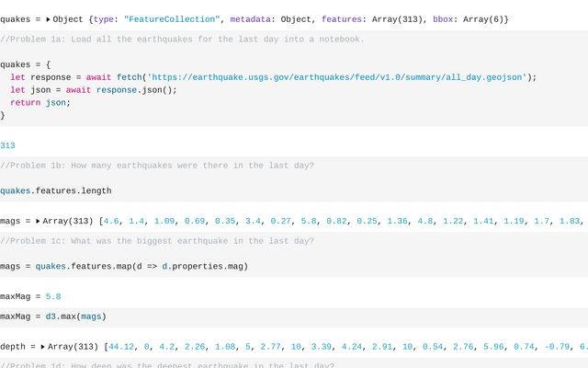The width and height of the screenshot is (588, 368).
Task: Click the 1.83 value in mags array
Action: pos(570,221)
